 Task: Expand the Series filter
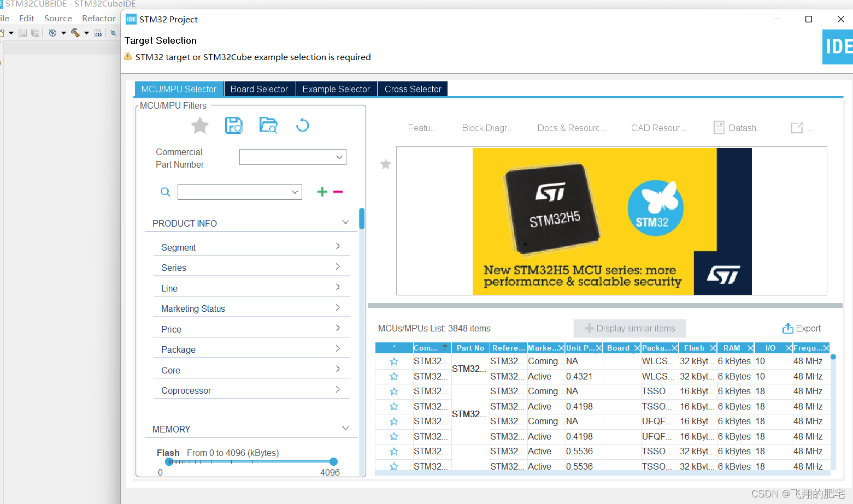pyautogui.click(x=338, y=266)
